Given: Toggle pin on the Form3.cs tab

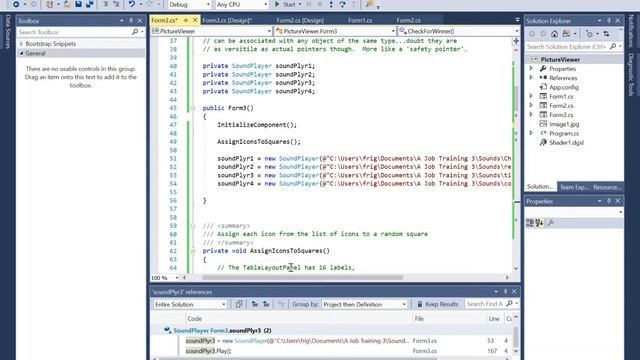Looking at the screenshot, I should (186, 20).
